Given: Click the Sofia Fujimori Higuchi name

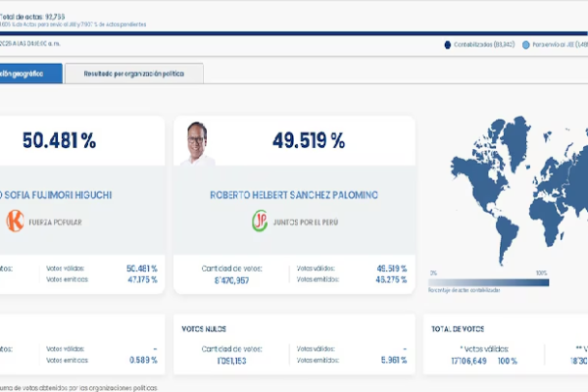Looking at the screenshot, I should 56,195.
